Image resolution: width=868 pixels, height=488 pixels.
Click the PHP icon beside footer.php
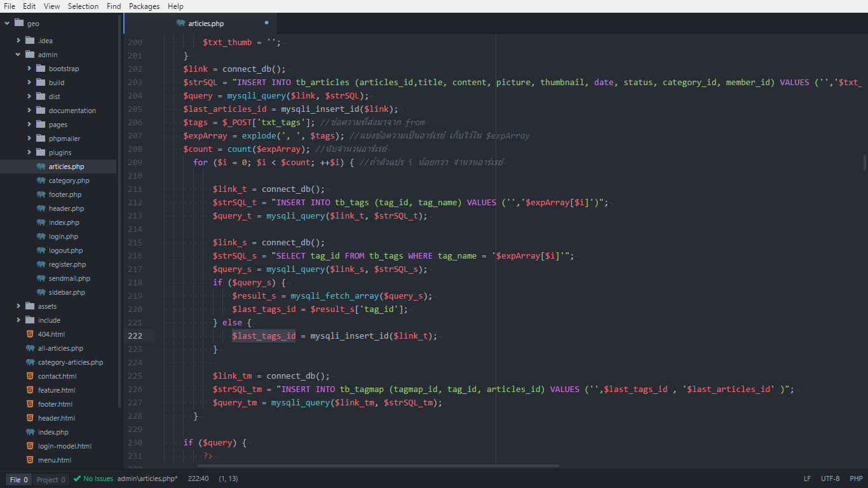(x=41, y=194)
